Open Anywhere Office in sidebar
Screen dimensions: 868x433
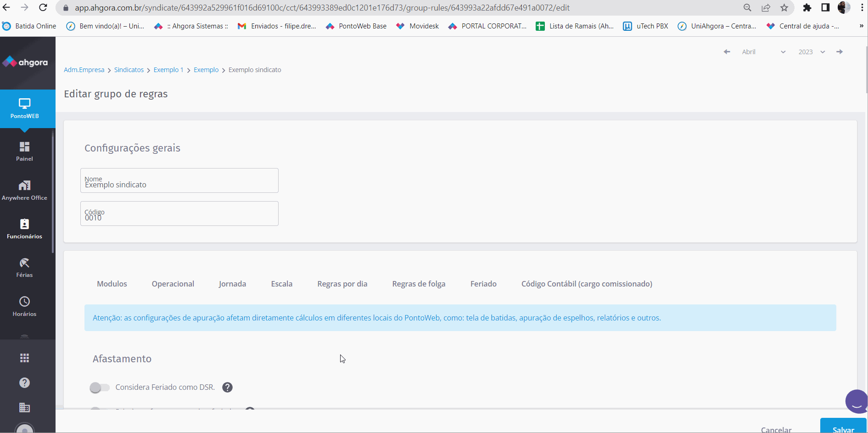click(24, 191)
